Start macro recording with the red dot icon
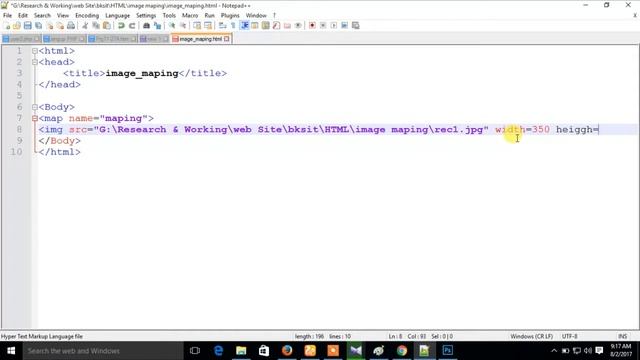Screen dimensions: 640x360 pyautogui.click(x=312, y=26)
